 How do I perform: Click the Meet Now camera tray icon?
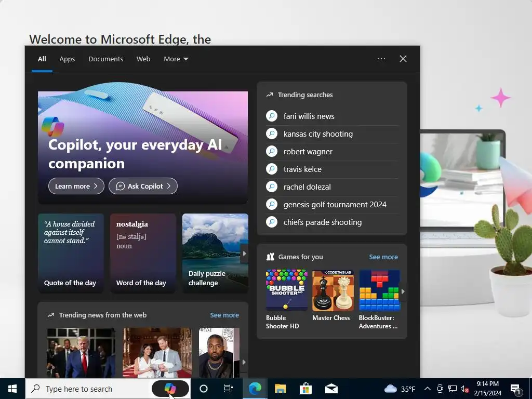coord(440,389)
